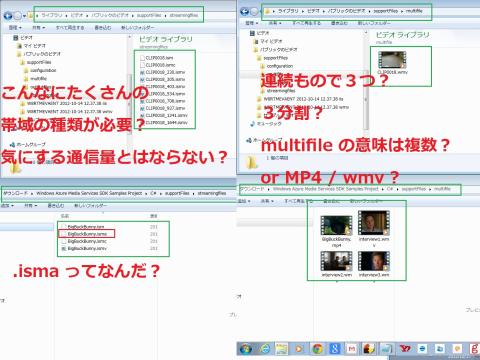The width and height of the screenshot is (480, 360).
Task: Open 整理 dropdown in multifile library window
Action: point(252,23)
